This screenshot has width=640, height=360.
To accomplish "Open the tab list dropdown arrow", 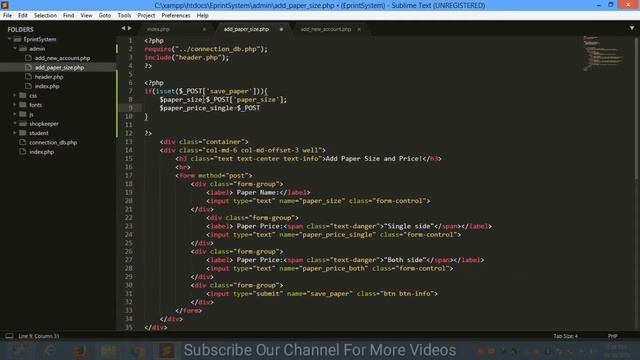I will (631, 28).
